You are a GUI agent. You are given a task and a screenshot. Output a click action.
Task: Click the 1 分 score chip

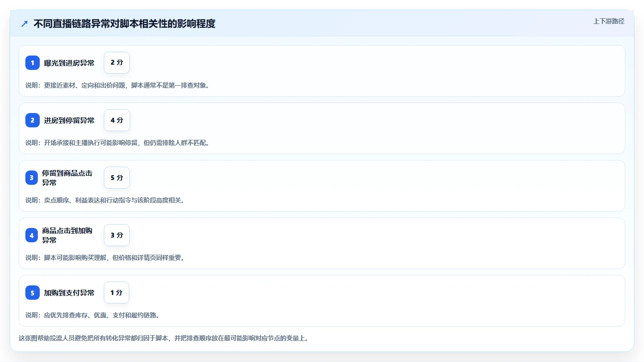point(116,293)
